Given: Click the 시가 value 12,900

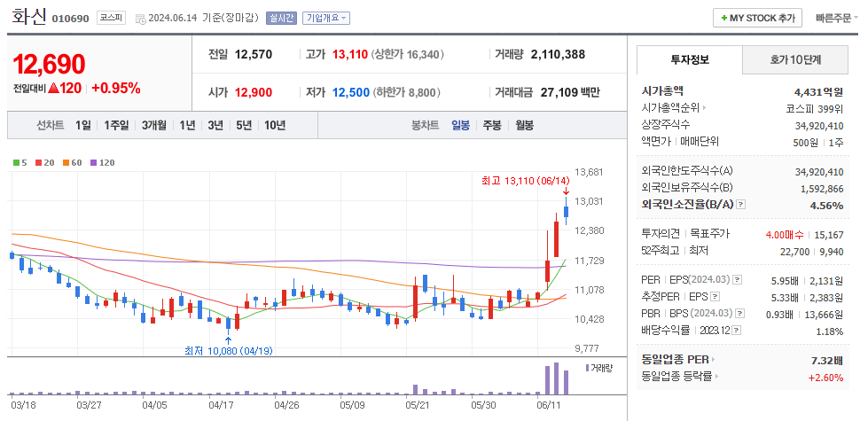Looking at the screenshot, I should coord(253,92).
